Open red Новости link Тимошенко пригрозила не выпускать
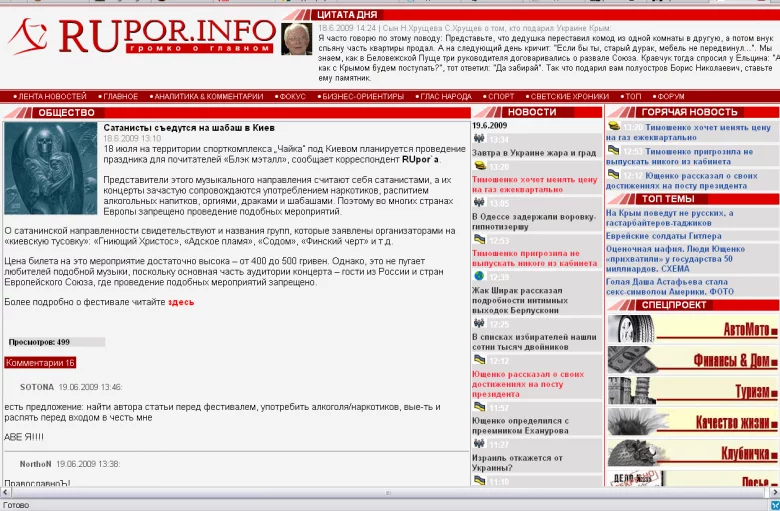This screenshot has height=511, width=780. pos(534,258)
